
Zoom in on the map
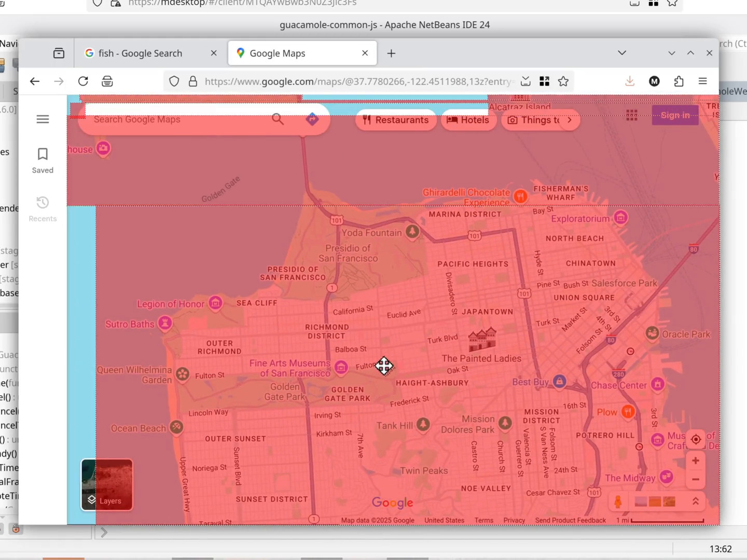(696, 460)
